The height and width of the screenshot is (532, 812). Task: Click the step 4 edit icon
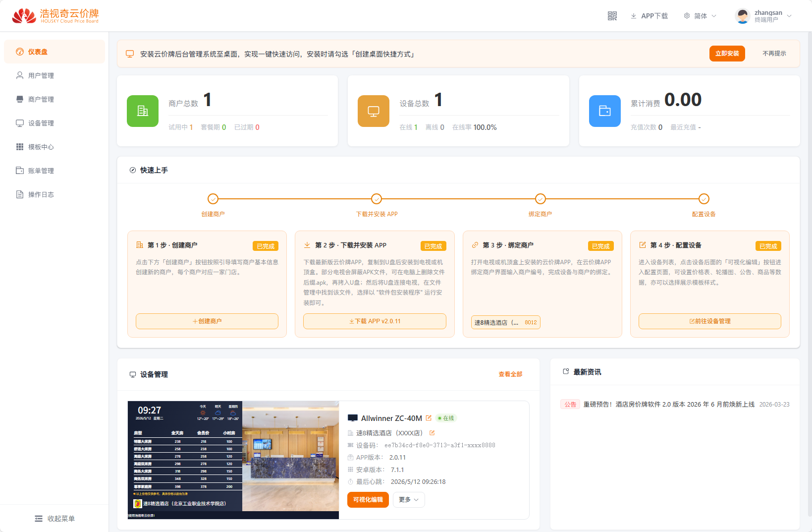643,245
